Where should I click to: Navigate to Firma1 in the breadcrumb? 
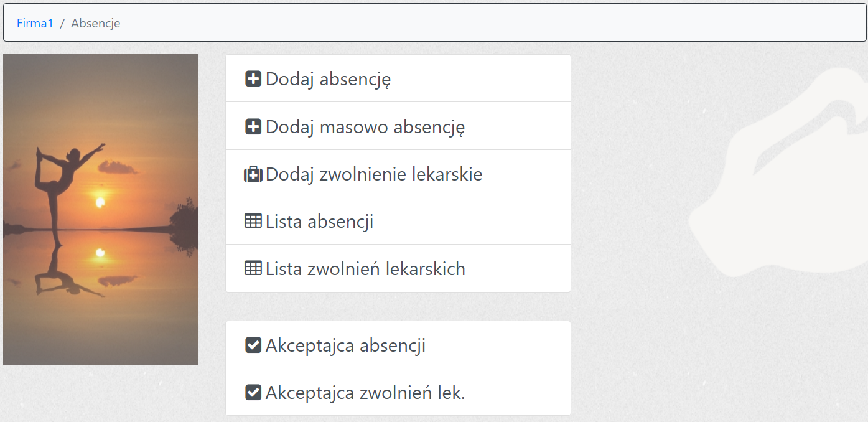coord(35,23)
